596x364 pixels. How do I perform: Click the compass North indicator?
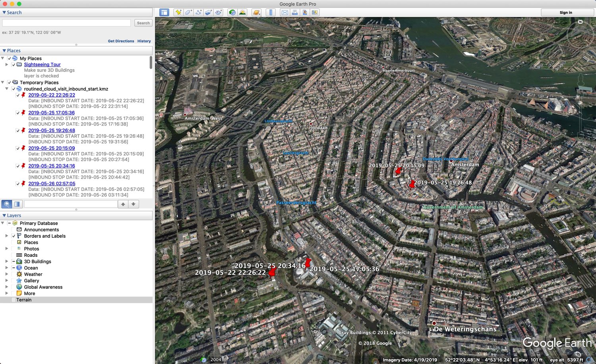pyautogui.click(x=581, y=22)
